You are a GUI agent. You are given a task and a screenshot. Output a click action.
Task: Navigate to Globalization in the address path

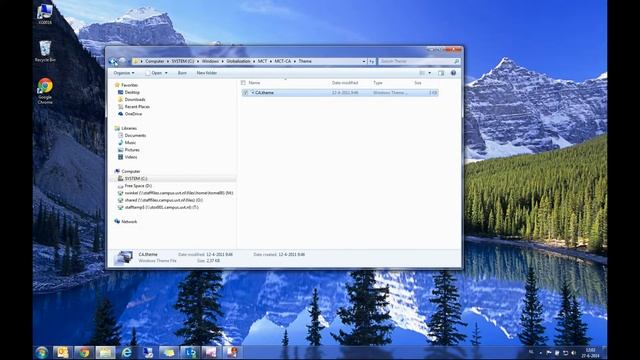click(238, 61)
